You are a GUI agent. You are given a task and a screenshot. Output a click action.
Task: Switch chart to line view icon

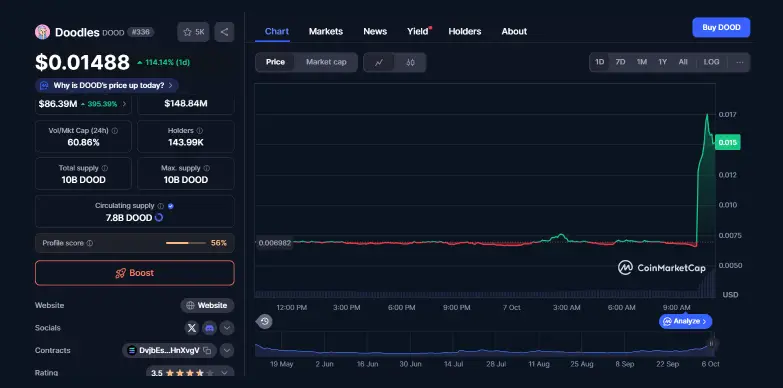point(379,62)
